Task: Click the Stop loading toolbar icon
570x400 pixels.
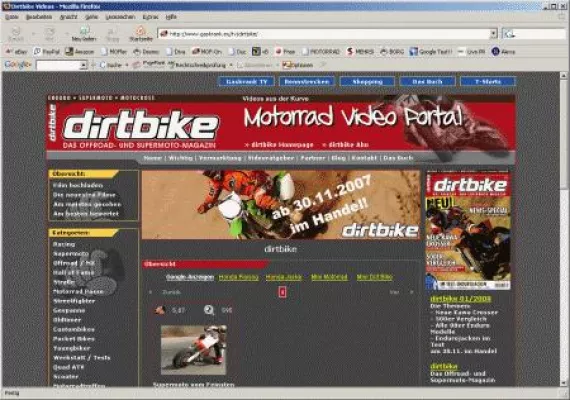Action: click(x=112, y=32)
